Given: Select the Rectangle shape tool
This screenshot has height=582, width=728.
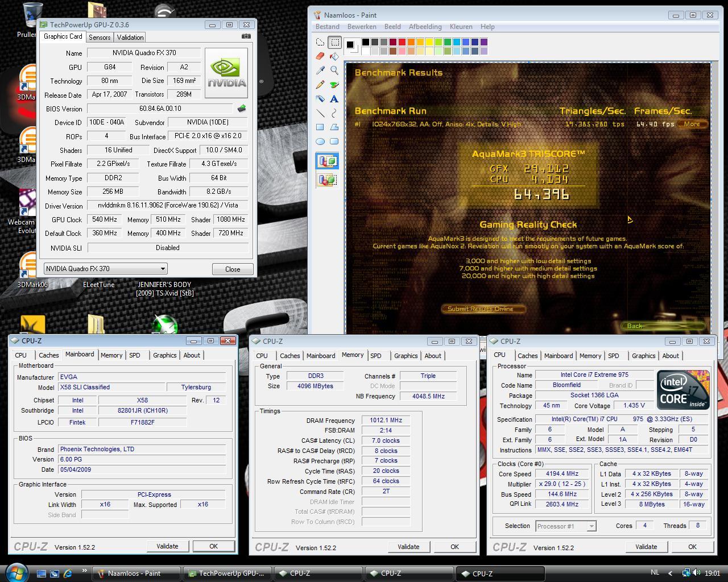Looking at the screenshot, I should click(x=320, y=127).
